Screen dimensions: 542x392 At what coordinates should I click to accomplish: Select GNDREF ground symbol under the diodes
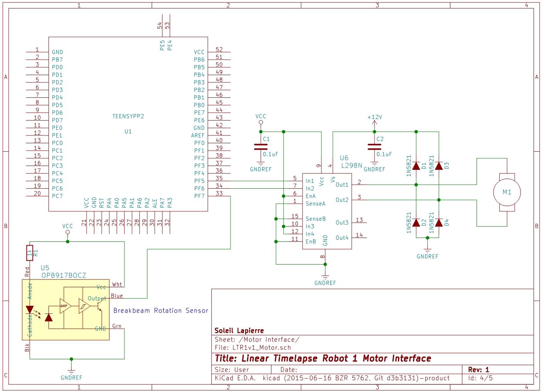(427, 250)
